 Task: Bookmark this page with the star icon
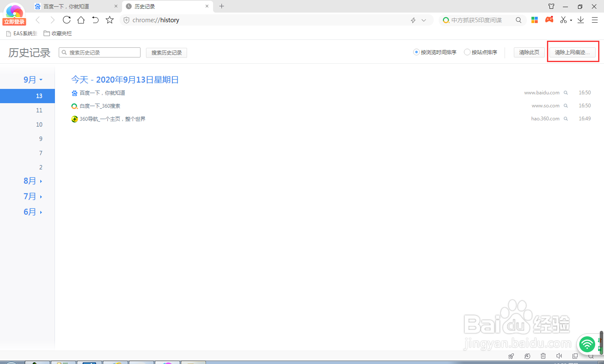pos(109,20)
